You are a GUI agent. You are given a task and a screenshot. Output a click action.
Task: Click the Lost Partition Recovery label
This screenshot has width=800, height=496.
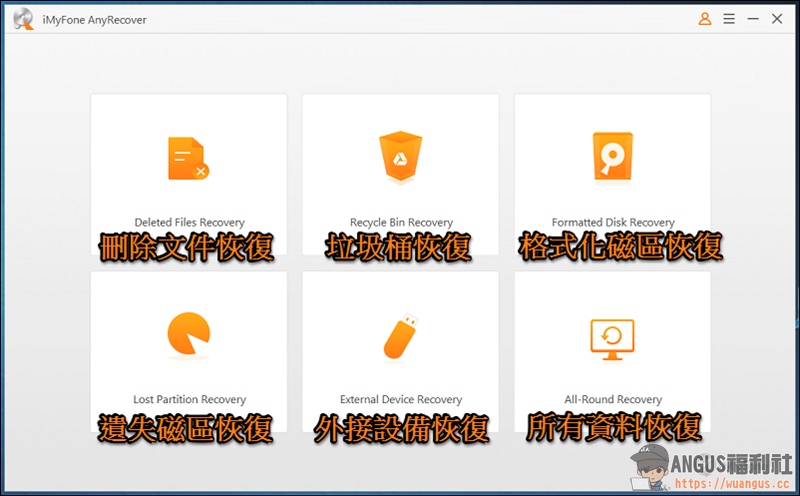189,400
